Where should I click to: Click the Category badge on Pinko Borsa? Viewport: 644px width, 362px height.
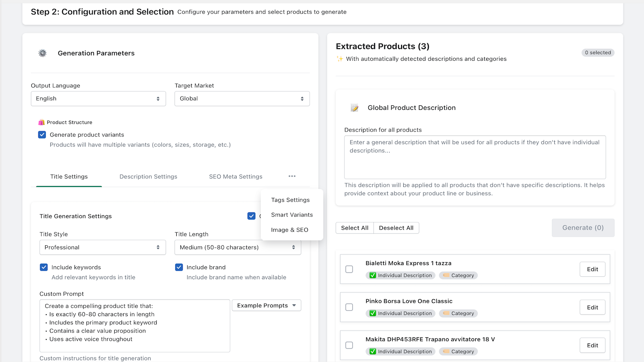[x=458, y=313]
